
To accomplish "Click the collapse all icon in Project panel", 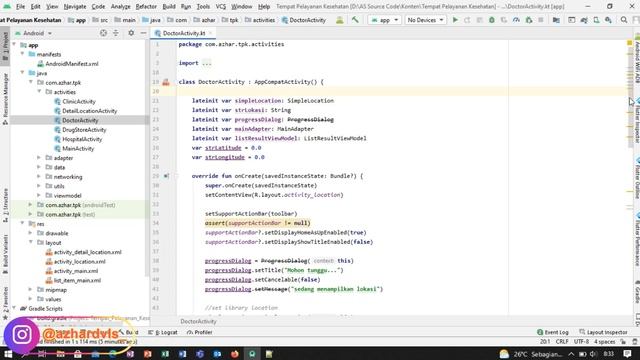I will click(116, 33).
